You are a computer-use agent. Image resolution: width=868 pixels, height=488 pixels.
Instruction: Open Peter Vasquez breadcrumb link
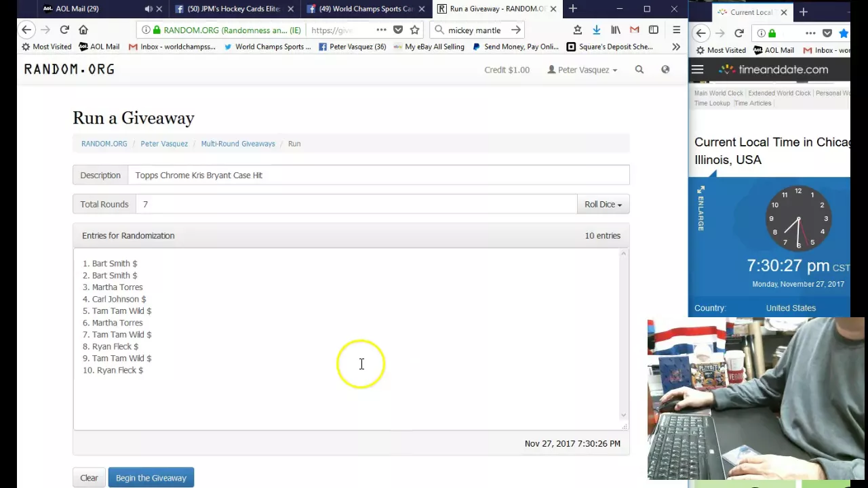pos(164,144)
